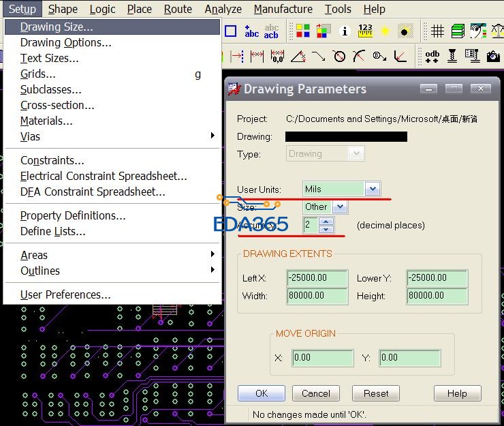Click the yellow Highlight sun icon
Image resolution: width=504 pixels, height=426 pixels.
pos(385,31)
